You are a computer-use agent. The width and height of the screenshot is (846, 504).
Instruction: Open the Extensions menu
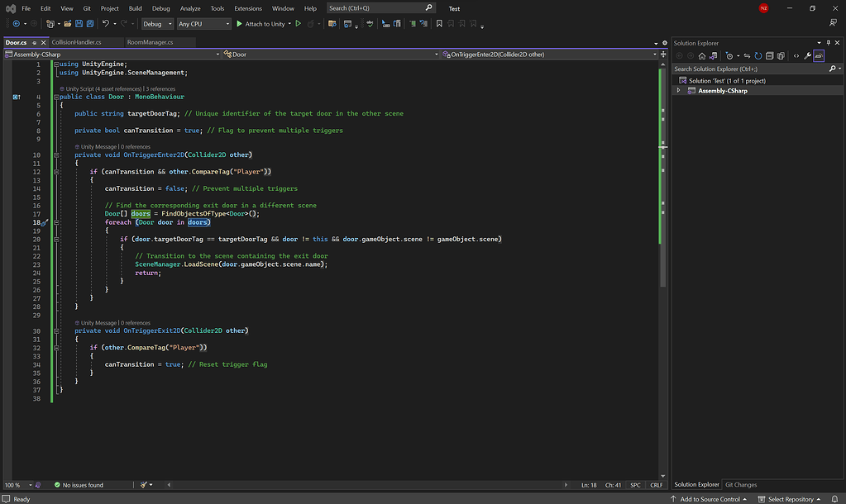click(x=248, y=8)
